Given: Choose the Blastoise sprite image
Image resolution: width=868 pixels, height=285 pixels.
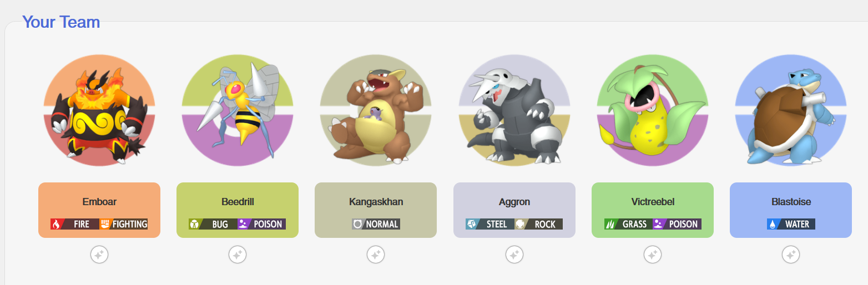Looking at the screenshot, I should tap(791, 110).
